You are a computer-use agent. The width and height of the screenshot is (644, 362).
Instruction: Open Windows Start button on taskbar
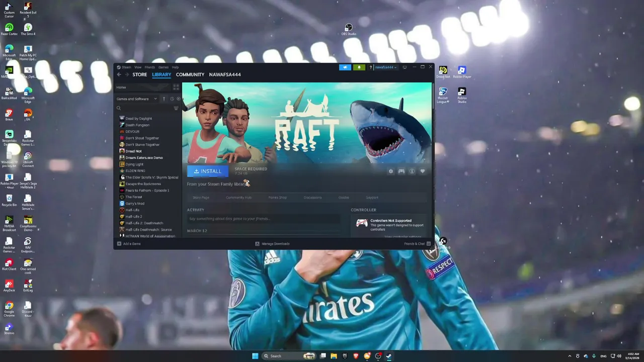point(255,356)
